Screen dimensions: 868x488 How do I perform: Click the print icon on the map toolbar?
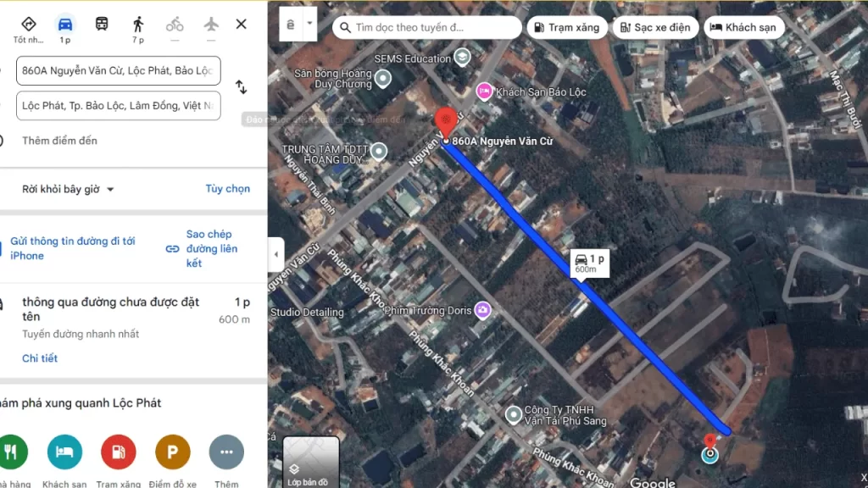point(291,24)
